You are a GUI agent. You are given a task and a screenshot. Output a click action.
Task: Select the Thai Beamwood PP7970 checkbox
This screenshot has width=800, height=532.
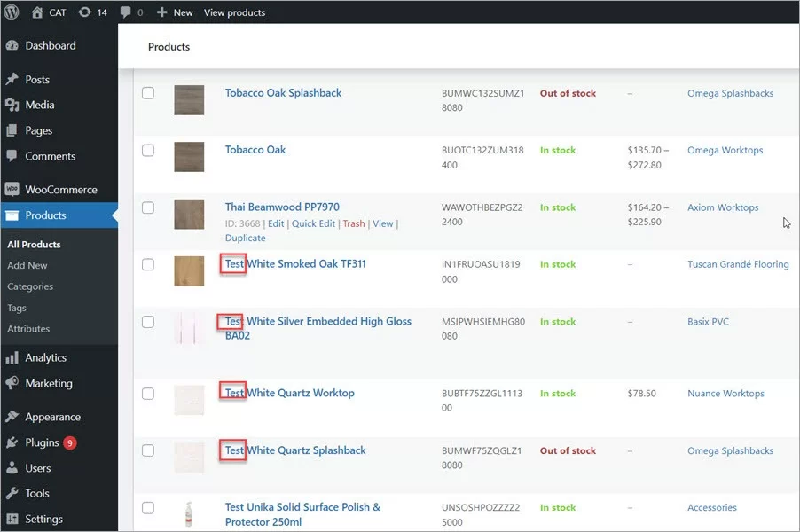(x=148, y=207)
